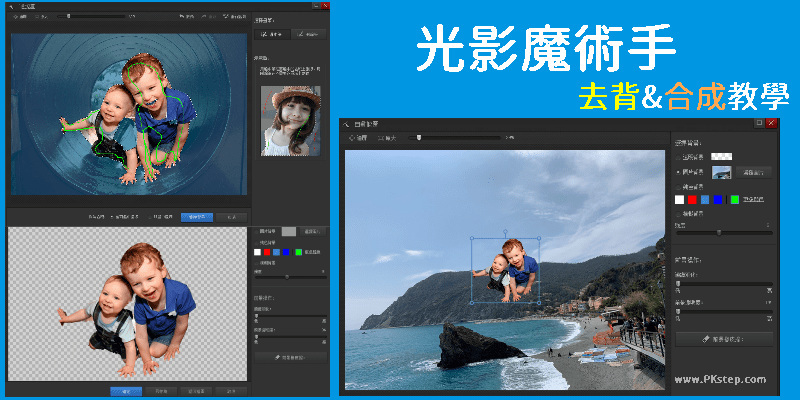Click eraser foreground button in cutout preview panel

click(x=290, y=358)
